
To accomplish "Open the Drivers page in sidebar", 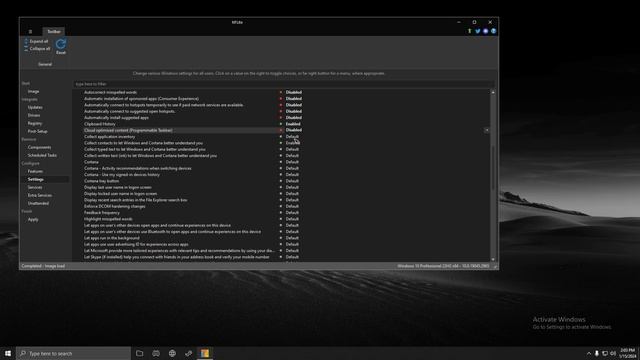I will (x=34, y=115).
